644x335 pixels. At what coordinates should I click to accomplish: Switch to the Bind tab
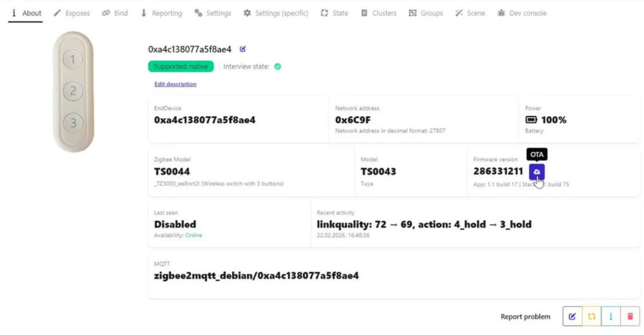[115, 13]
